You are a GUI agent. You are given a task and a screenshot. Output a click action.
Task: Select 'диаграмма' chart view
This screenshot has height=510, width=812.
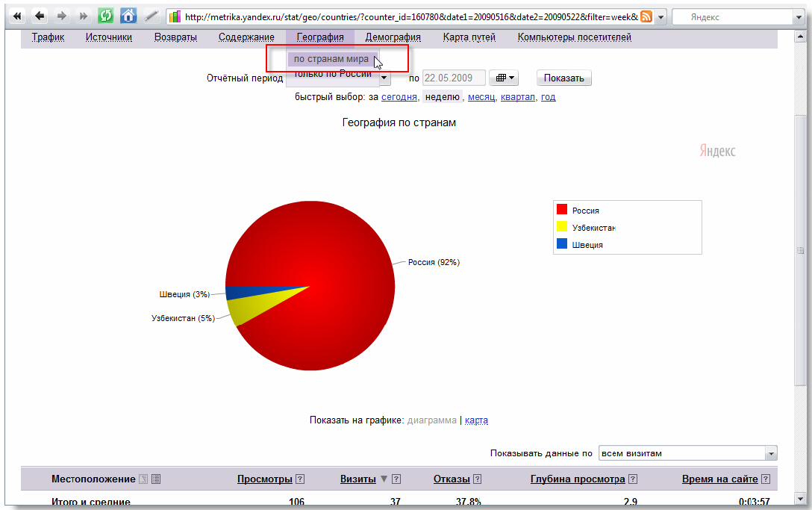[432, 420]
